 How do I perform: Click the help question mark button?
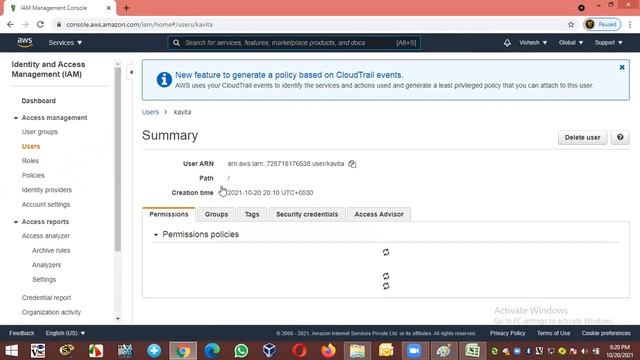[x=620, y=138]
